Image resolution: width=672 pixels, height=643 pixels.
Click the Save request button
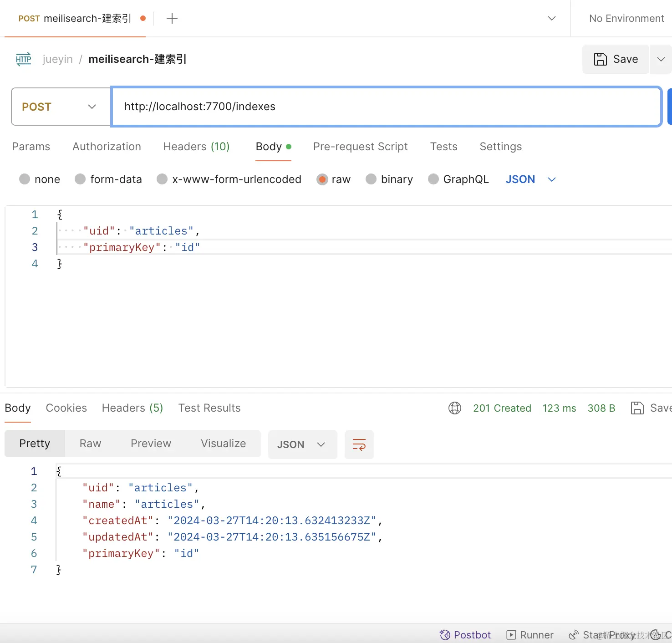click(616, 59)
